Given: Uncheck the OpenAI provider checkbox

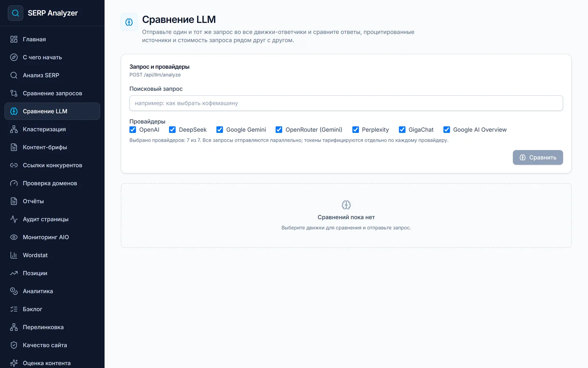Looking at the screenshot, I should pos(133,130).
